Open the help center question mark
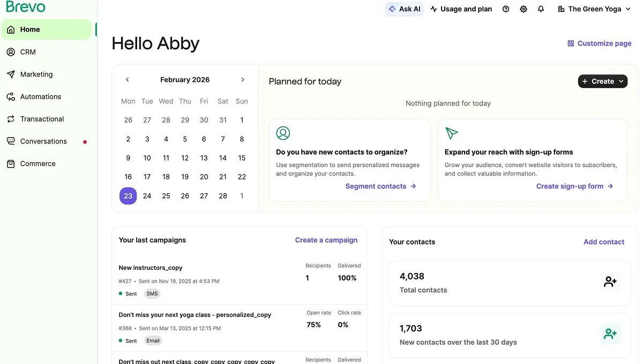643x364 pixels. (x=506, y=9)
